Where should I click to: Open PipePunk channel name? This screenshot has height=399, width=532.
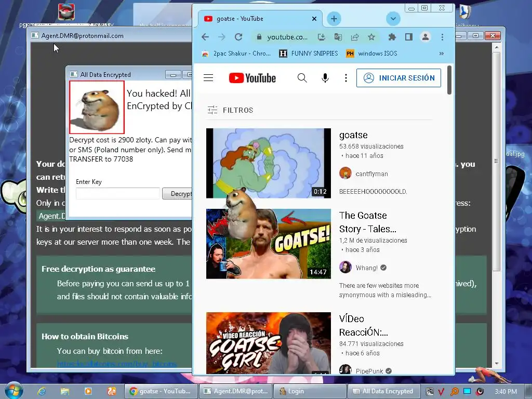click(x=369, y=371)
